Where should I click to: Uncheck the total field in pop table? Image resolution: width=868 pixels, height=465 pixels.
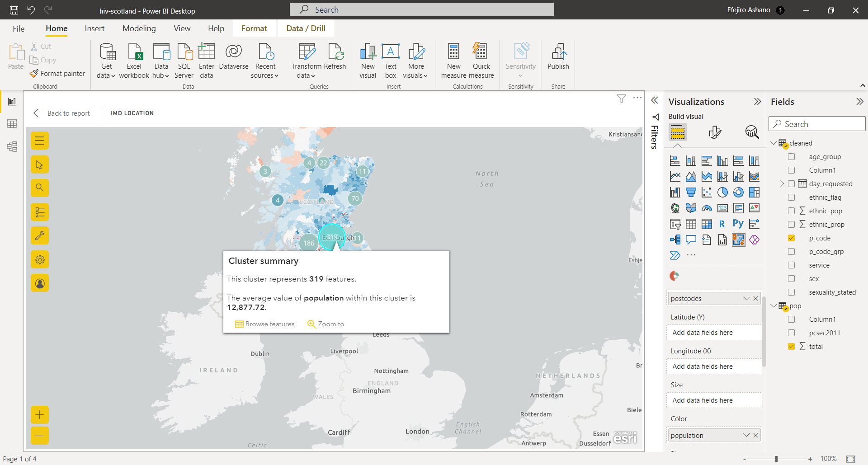click(791, 347)
